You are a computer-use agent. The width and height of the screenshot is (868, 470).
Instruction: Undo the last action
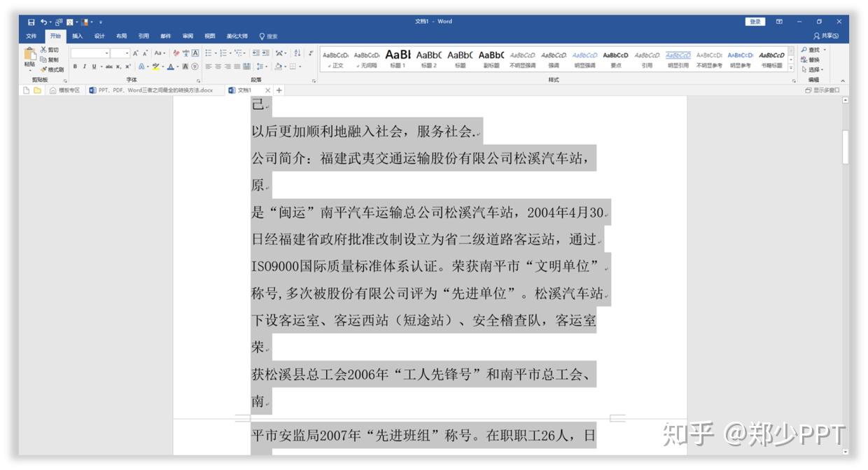click(43, 22)
